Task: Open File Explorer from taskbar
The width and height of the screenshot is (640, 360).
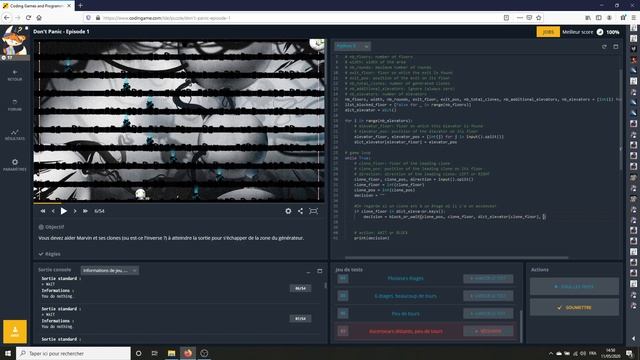Action: [x=171, y=353]
